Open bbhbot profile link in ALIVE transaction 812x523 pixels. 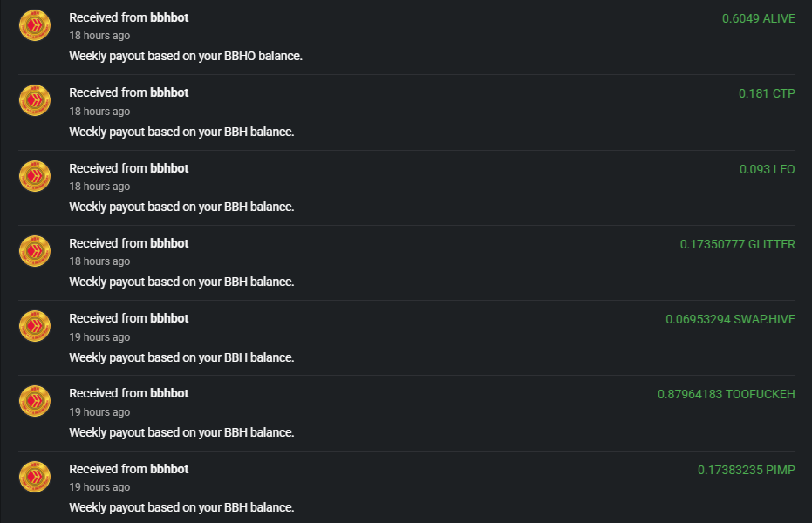(169, 17)
